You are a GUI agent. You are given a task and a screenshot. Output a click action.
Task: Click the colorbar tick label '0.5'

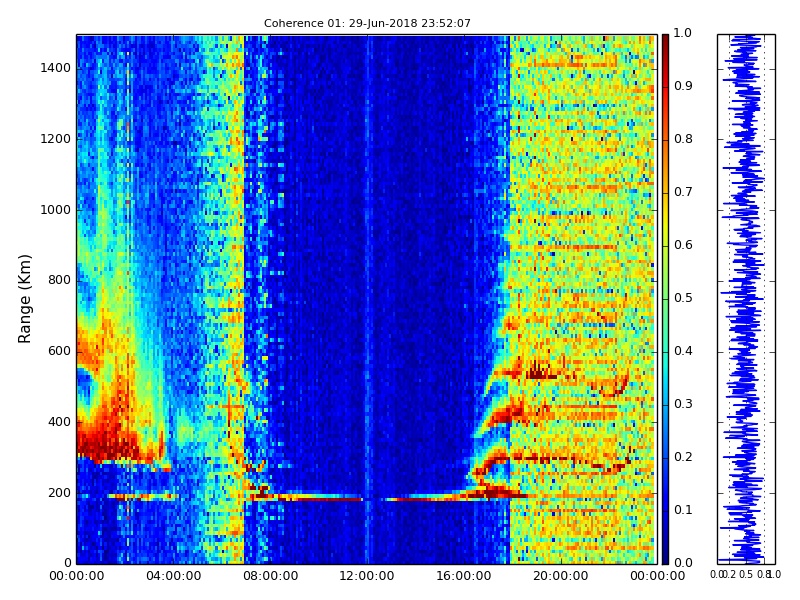[x=683, y=298]
